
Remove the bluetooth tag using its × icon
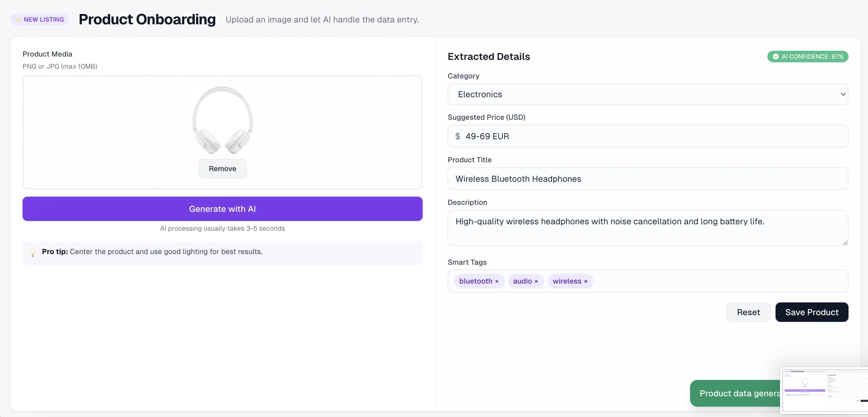tap(497, 281)
